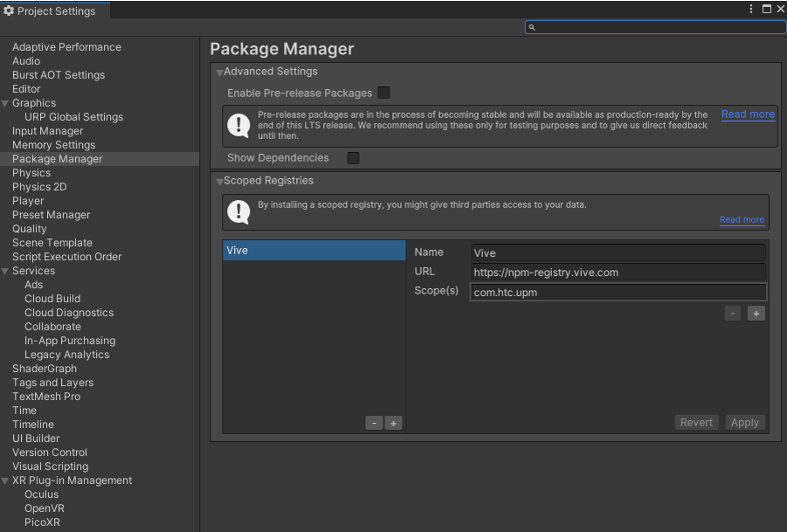Enable Pre-release Packages checkbox

click(x=383, y=93)
